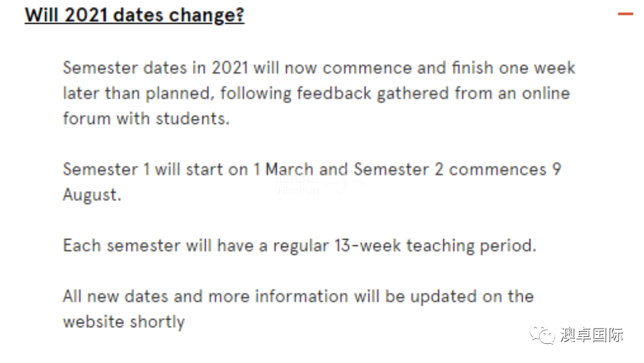Click the words "one week" in the first line
The width and height of the screenshot is (644, 363).
point(537,68)
